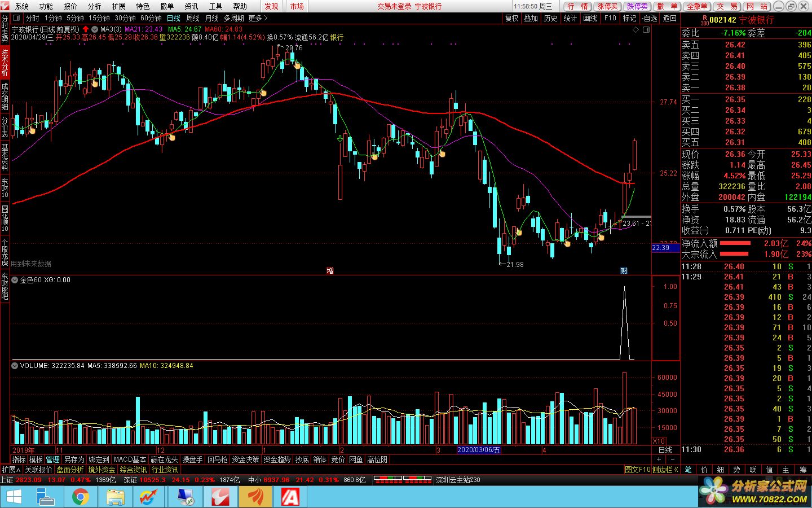Viewport: 812px width, 508px height.
Task: Open File Explorer from taskbar
Action: coord(116,497)
